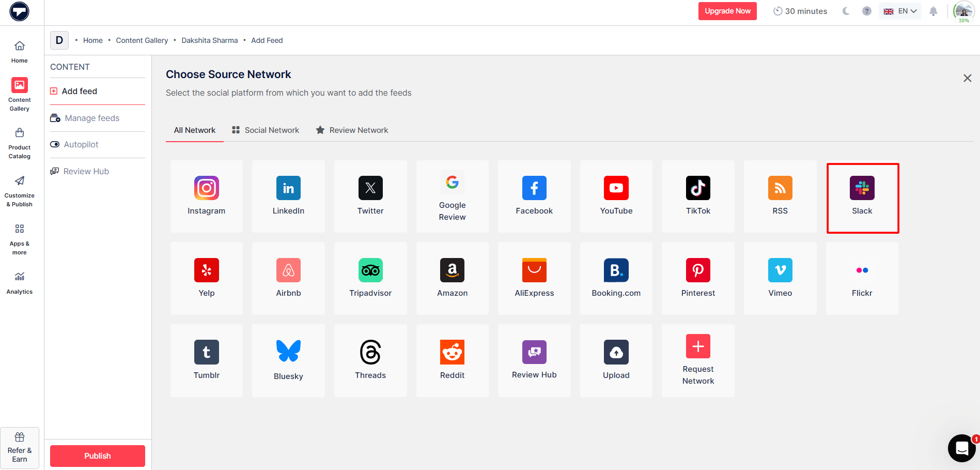Open Manage feeds menu item

point(98,118)
